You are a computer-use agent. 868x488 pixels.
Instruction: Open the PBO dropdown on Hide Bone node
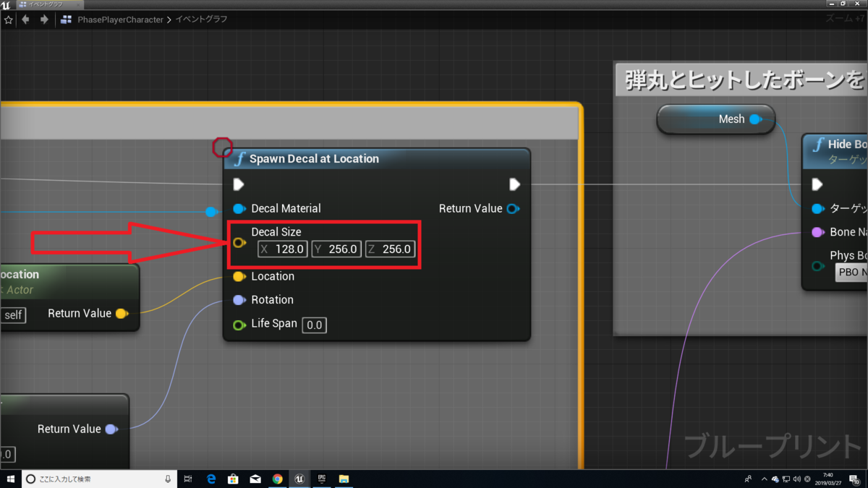pyautogui.click(x=851, y=273)
